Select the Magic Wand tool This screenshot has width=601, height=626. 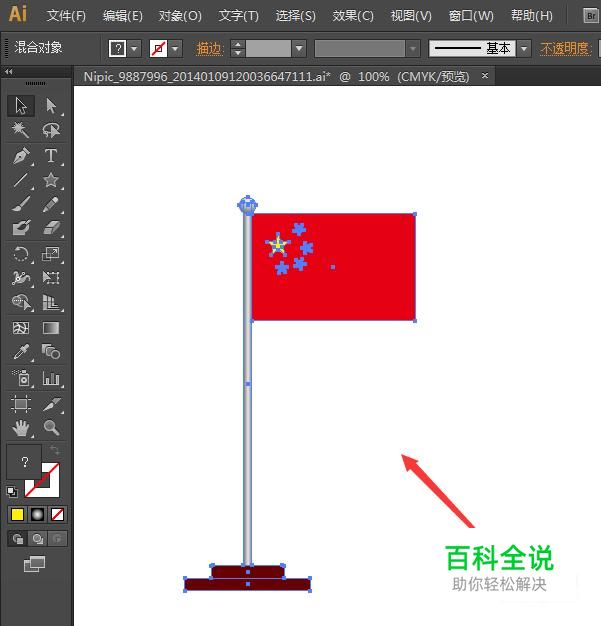coord(21,130)
